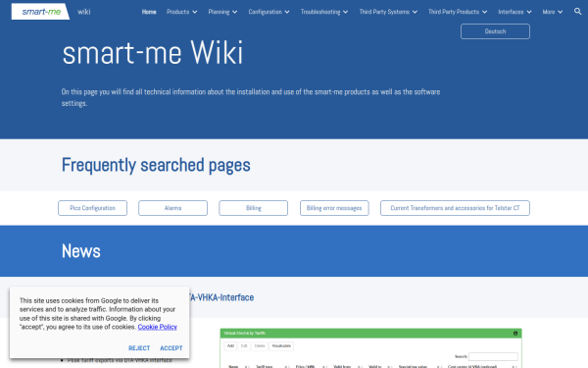
Task: Open the Interfaces menu
Action: coord(511,12)
